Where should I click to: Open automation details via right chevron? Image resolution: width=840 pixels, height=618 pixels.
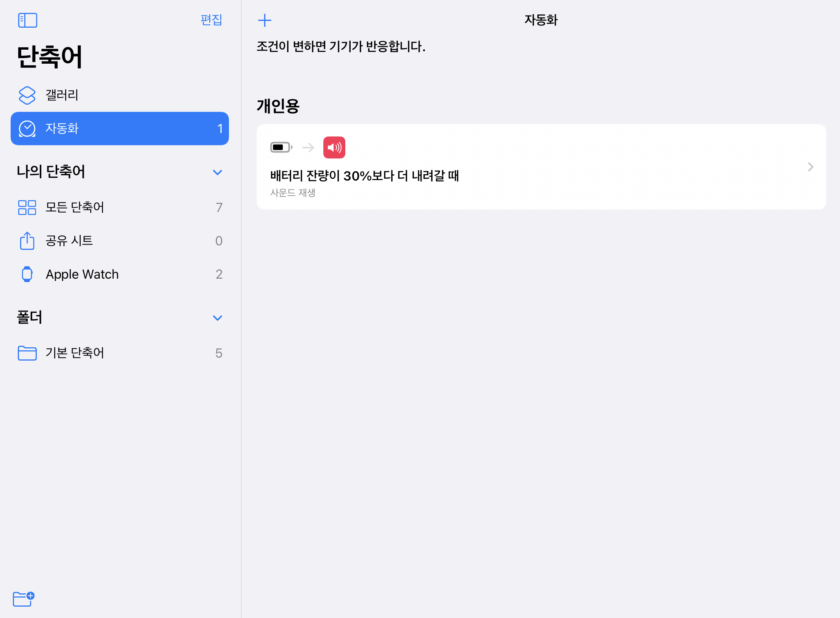[810, 167]
